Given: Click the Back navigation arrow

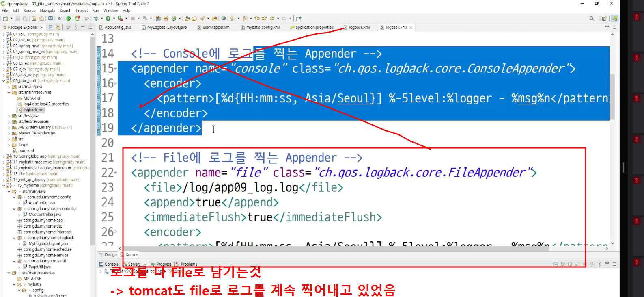Looking at the screenshot, I should pos(272,18).
